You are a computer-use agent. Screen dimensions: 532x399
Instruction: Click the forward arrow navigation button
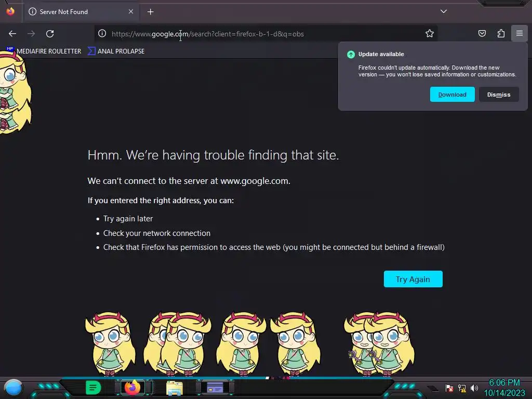point(31,34)
